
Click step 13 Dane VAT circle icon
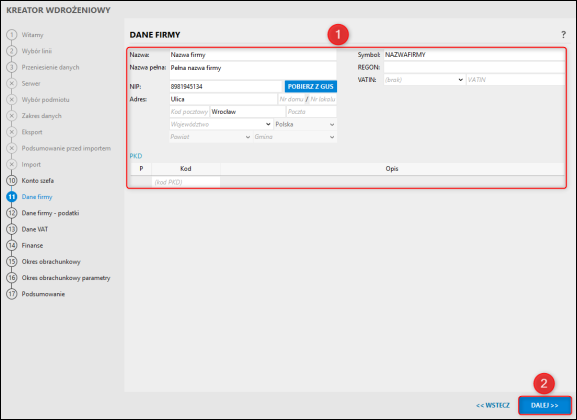pyautogui.click(x=12, y=229)
